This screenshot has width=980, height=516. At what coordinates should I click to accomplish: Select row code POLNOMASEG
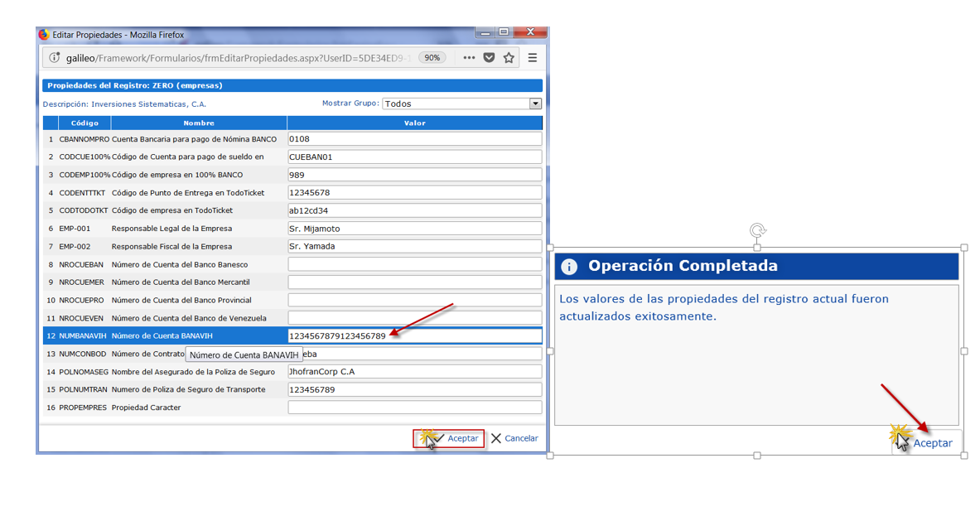click(84, 372)
